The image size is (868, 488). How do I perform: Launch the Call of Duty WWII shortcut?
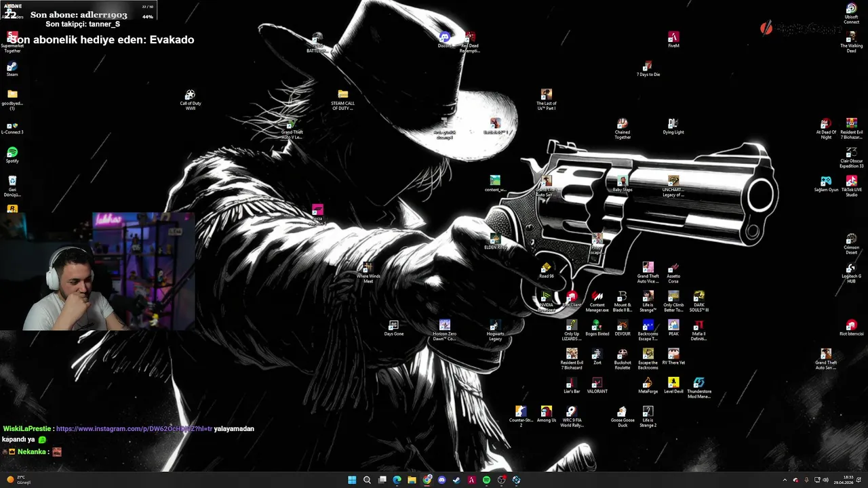coord(191,100)
